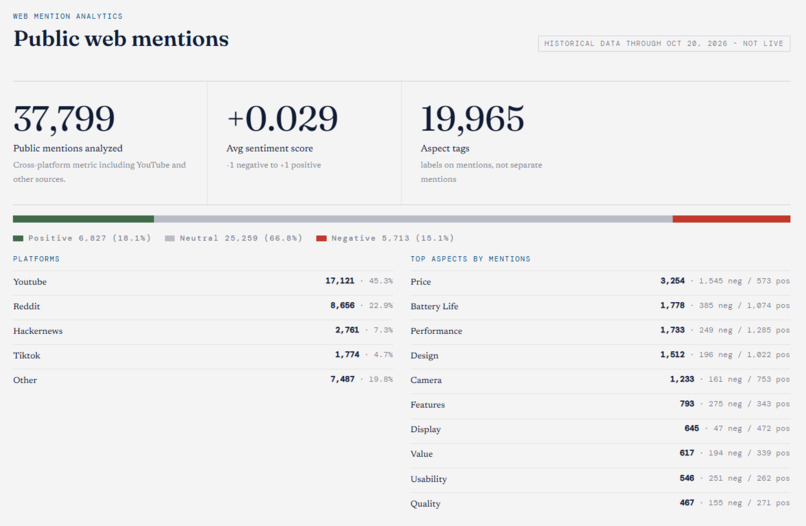
Task: Click the 'WEB MENTION ANALYTICS' label
Action: [68, 16]
